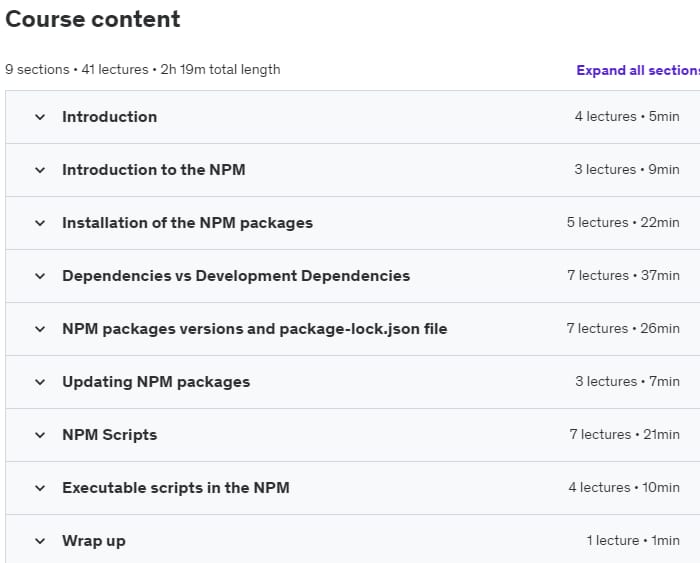Expand the NPM Scripts chevron
This screenshot has width=700, height=563.
40,435
